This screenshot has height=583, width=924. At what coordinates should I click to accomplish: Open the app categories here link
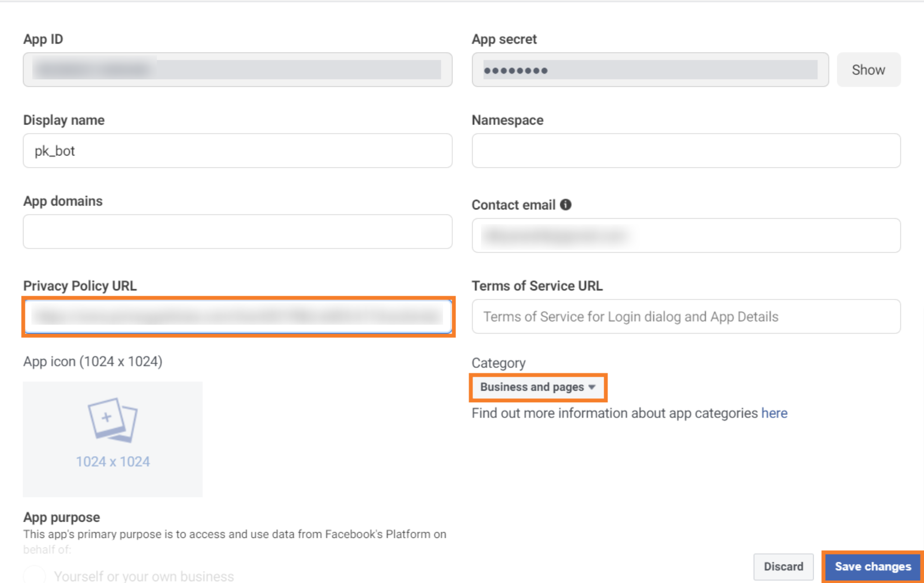[774, 413]
